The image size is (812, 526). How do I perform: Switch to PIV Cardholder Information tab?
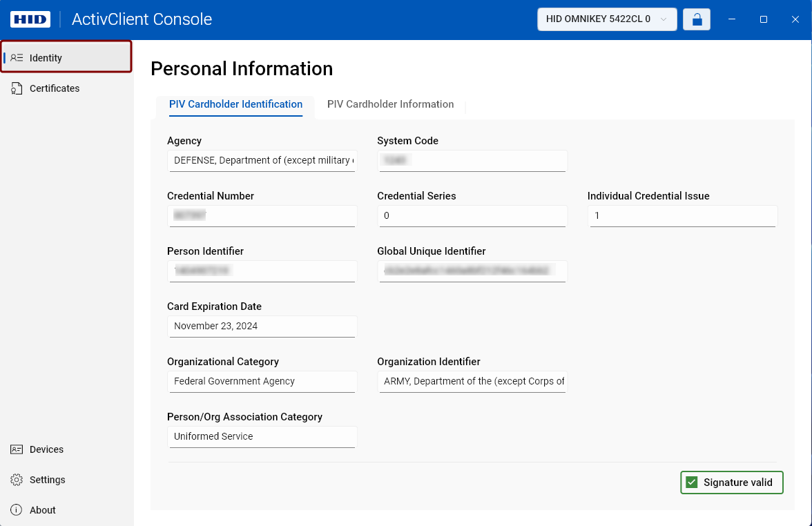(390, 104)
